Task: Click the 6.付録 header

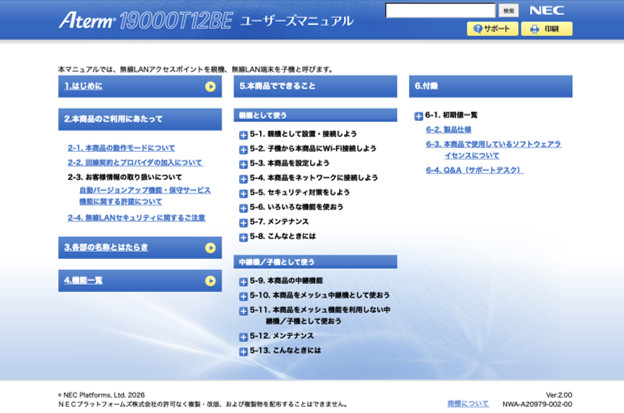Action: click(x=490, y=86)
